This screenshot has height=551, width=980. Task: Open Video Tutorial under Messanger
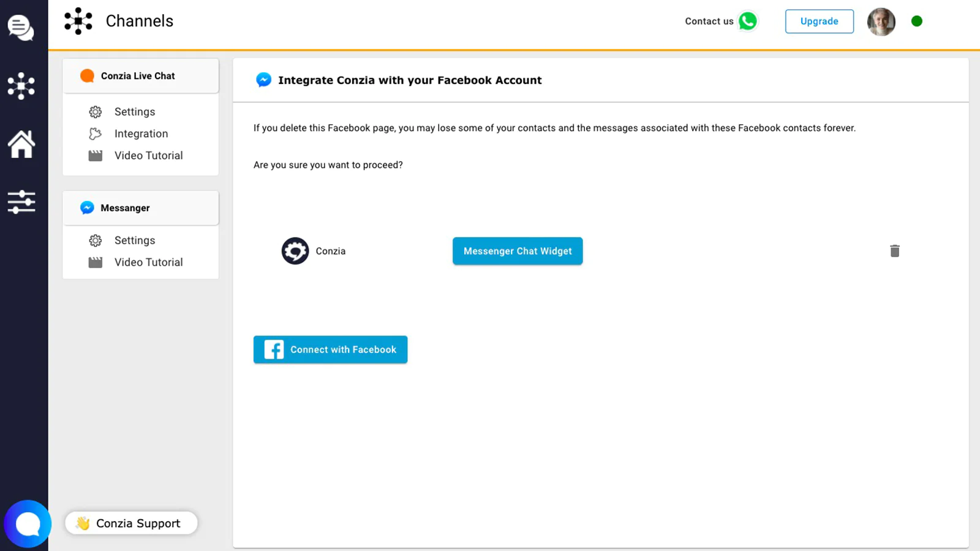pyautogui.click(x=148, y=262)
